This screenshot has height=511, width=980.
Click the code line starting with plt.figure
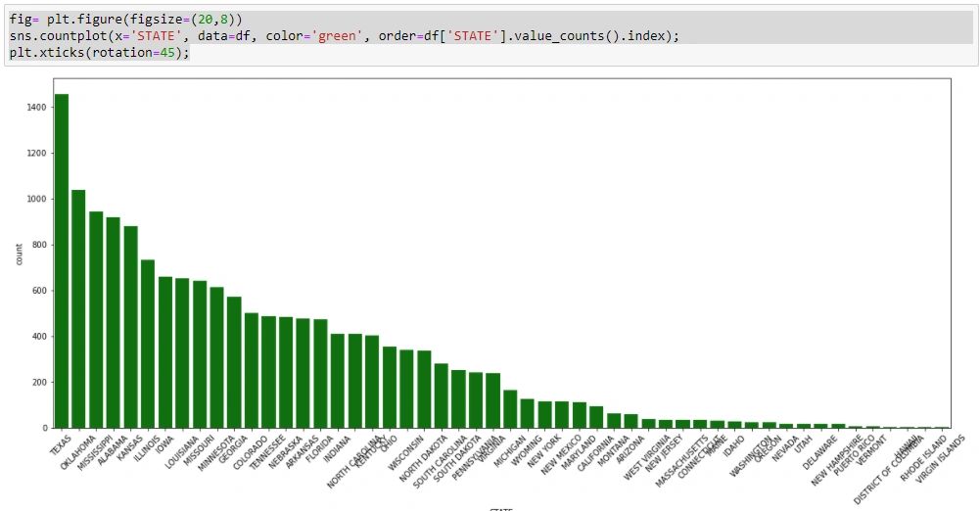click(125, 20)
